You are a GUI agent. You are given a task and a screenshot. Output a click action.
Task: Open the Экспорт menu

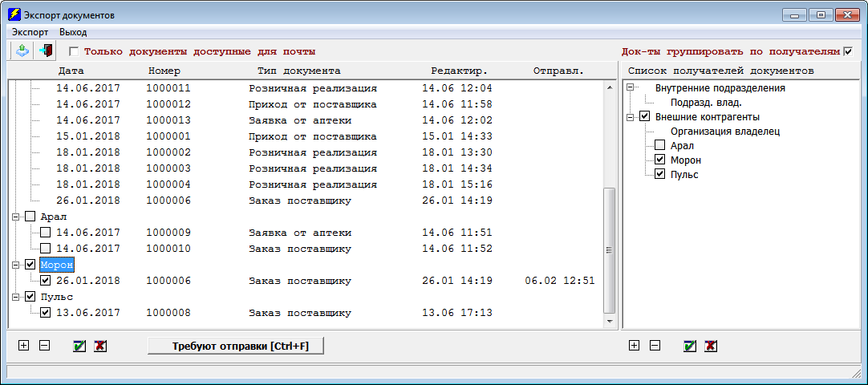click(x=30, y=32)
